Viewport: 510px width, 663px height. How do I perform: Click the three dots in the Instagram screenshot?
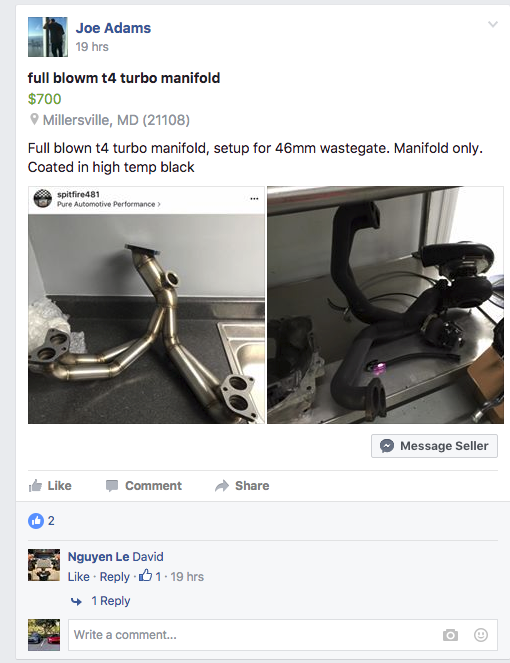pos(254,198)
